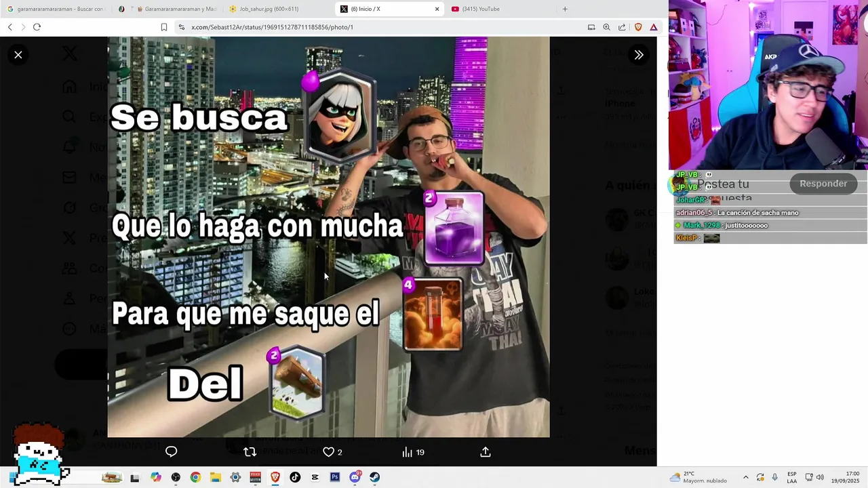Open the weather widget showing 21°C
The width and height of the screenshot is (868, 488).
tap(698, 477)
